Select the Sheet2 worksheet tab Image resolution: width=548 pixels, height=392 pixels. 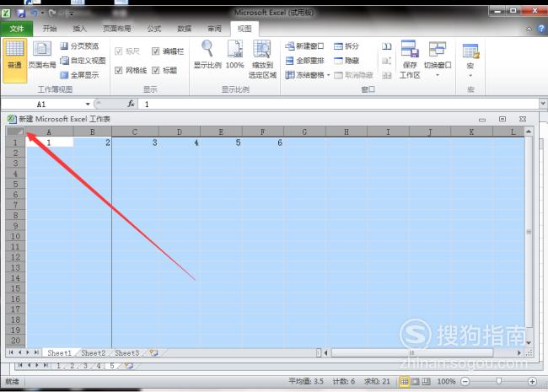click(93, 353)
